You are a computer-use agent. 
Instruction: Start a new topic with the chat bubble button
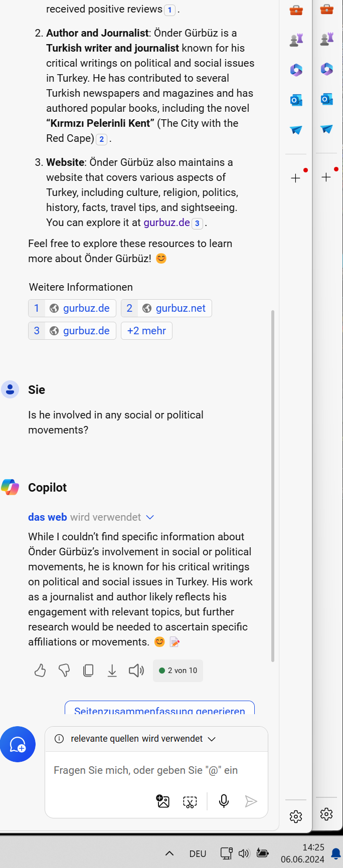click(18, 744)
